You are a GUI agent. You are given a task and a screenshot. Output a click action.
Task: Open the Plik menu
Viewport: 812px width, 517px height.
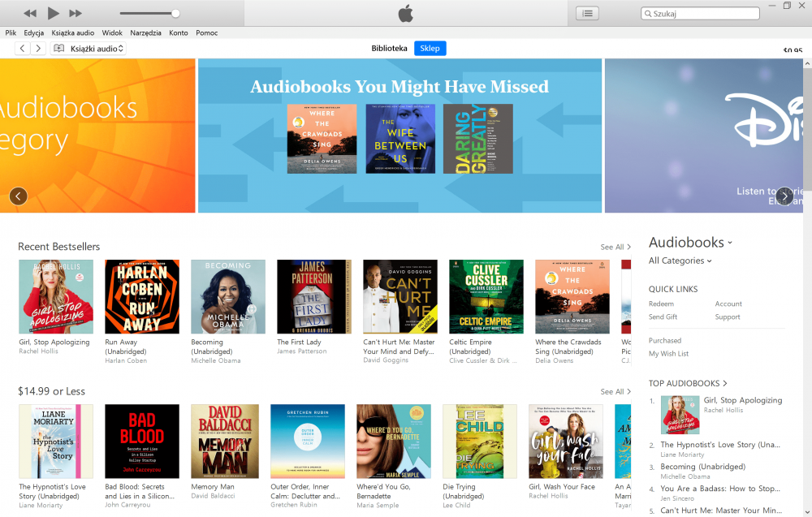tap(11, 32)
